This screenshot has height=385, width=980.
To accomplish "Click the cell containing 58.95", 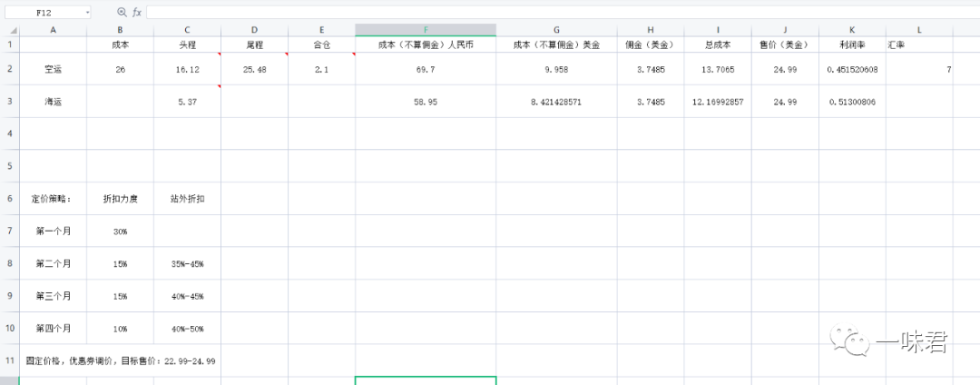I will click(426, 102).
